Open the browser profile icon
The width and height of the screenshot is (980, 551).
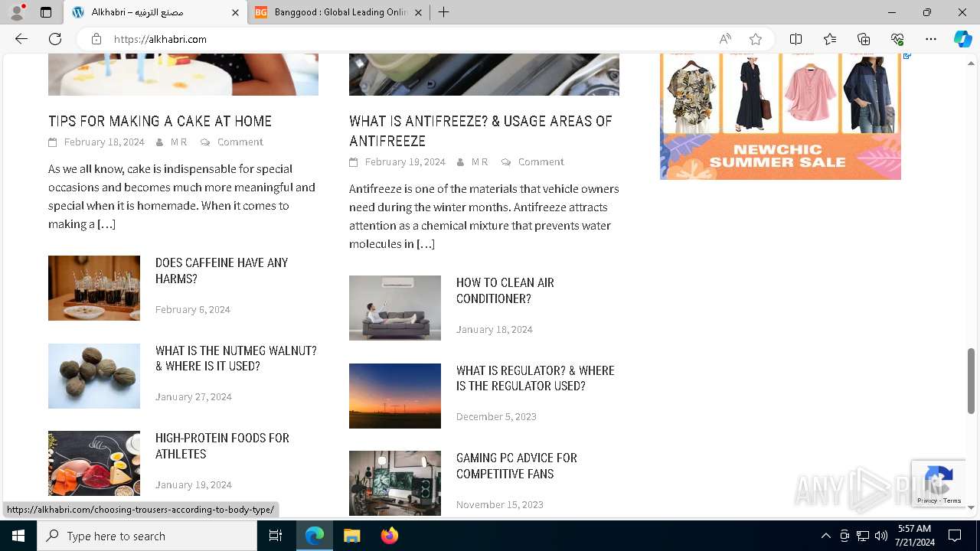(17, 12)
